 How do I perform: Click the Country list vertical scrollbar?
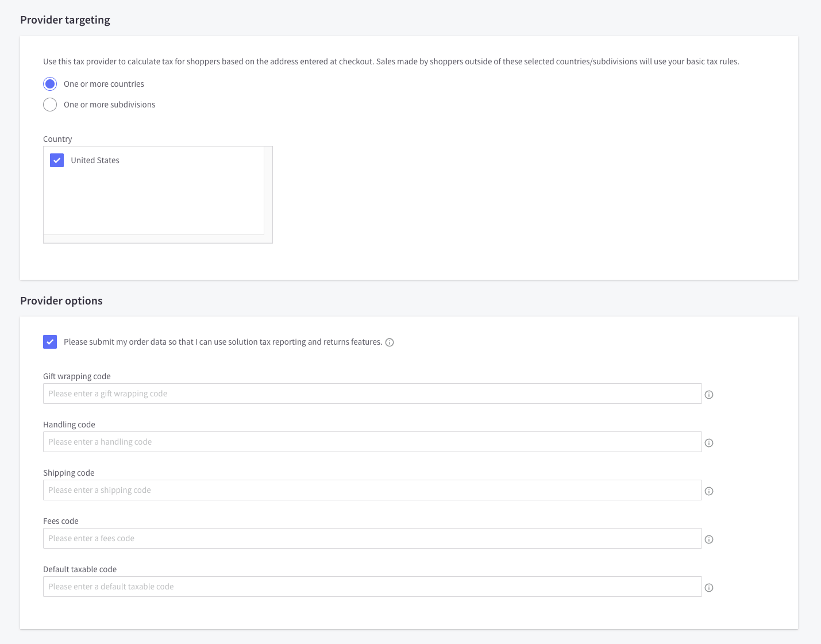pos(268,190)
